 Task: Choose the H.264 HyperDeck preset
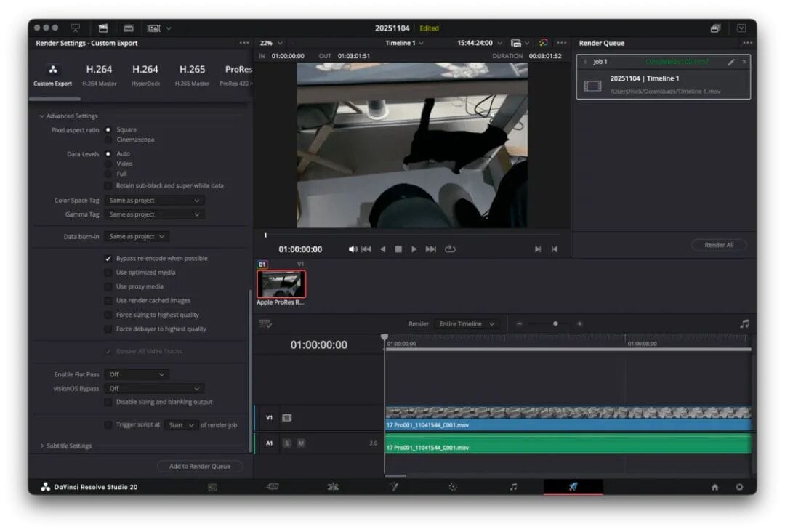click(x=145, y=75)
